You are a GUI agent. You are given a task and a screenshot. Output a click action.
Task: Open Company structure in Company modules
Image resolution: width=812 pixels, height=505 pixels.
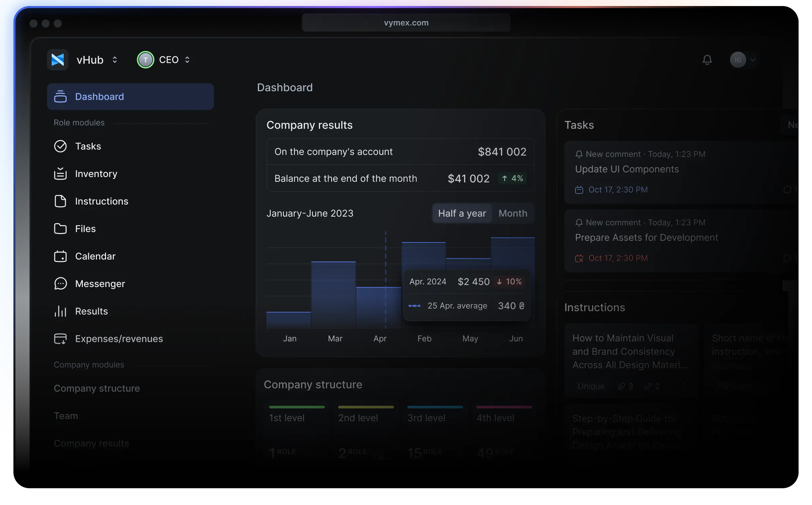[x=97, y=388]
